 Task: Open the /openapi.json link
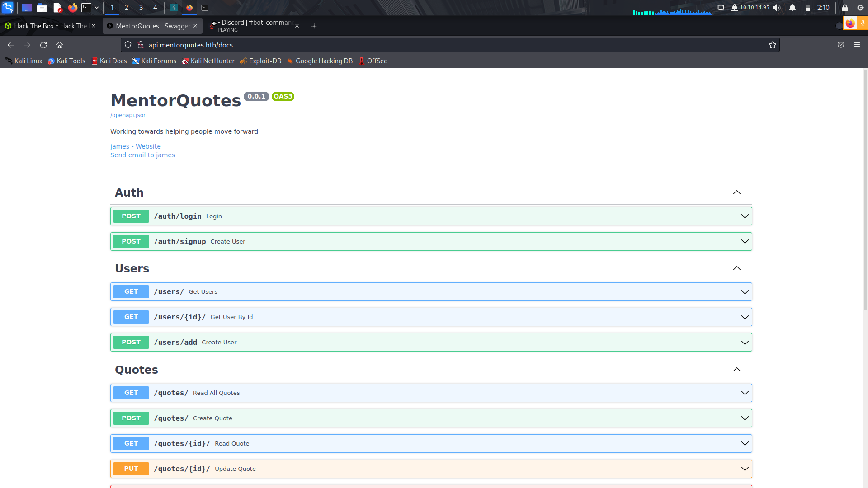(x=128, y=115)
